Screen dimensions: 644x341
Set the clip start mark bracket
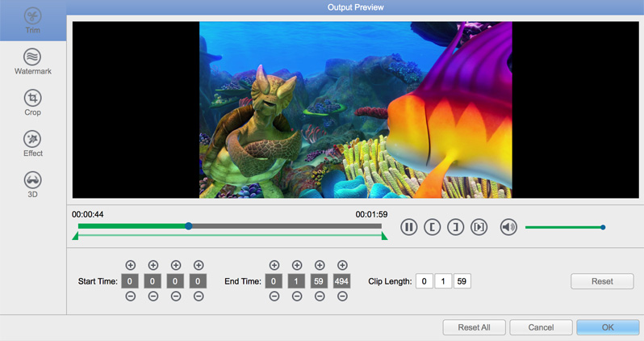433,227
